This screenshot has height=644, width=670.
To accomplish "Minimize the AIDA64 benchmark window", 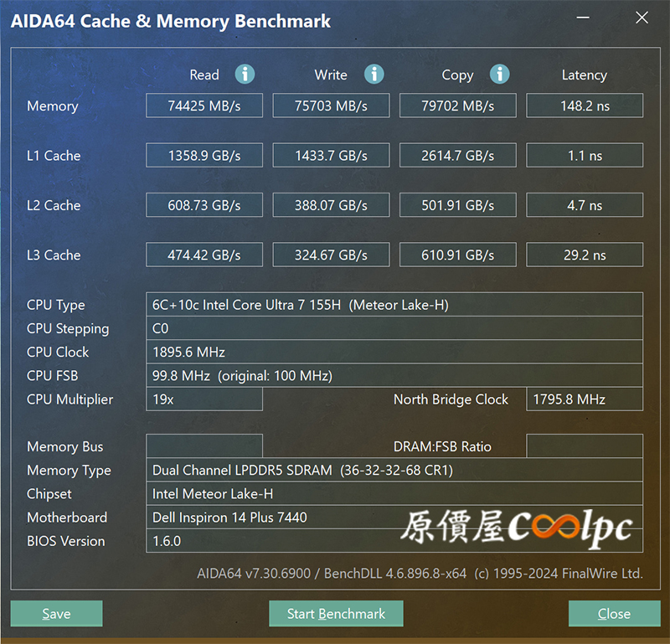I will coord(583,18).
